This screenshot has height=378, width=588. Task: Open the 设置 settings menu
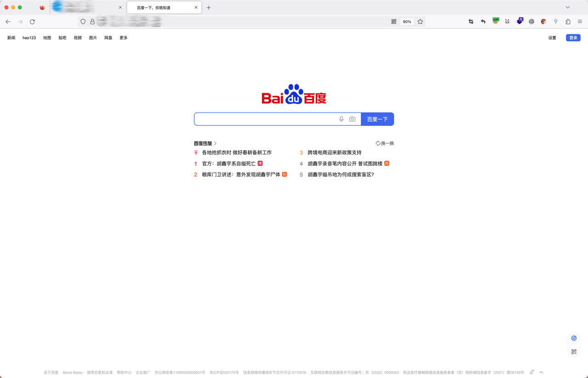point(552,38)
